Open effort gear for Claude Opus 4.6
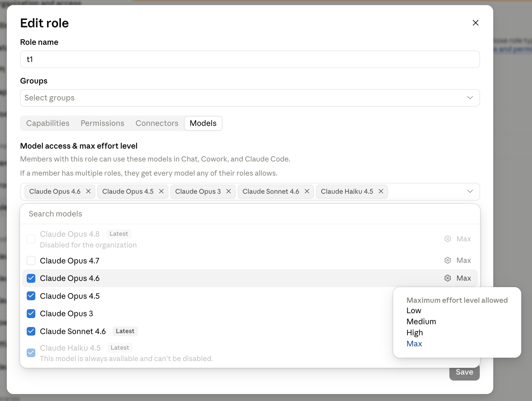Viewport: 532px width, 401px height. 448,278
